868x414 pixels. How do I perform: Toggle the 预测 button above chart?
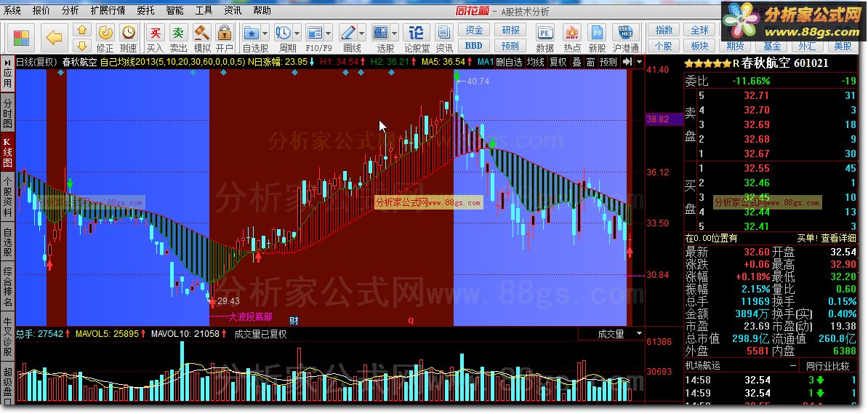pyautogui.click(x=608, y=62)
